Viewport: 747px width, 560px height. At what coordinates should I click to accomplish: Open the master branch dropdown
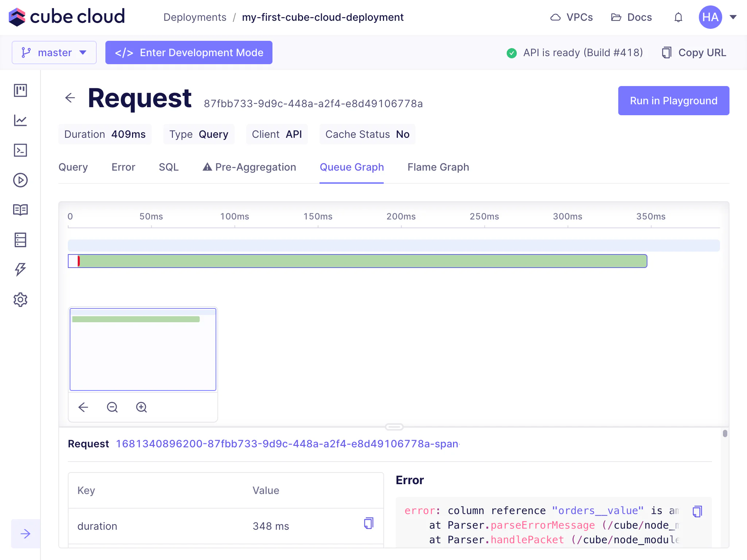54,52
